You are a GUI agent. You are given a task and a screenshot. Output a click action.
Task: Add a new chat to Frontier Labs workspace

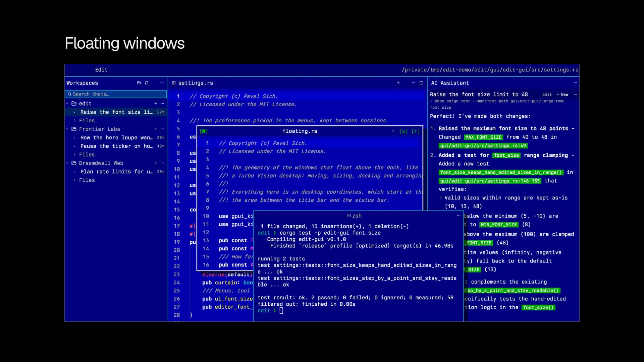pos(156,129)
